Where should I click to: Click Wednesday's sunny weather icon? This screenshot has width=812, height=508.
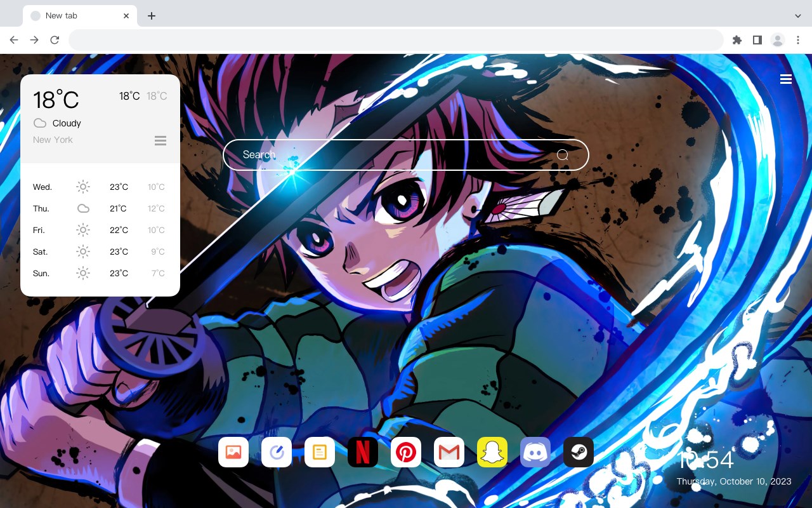point(83,187)
